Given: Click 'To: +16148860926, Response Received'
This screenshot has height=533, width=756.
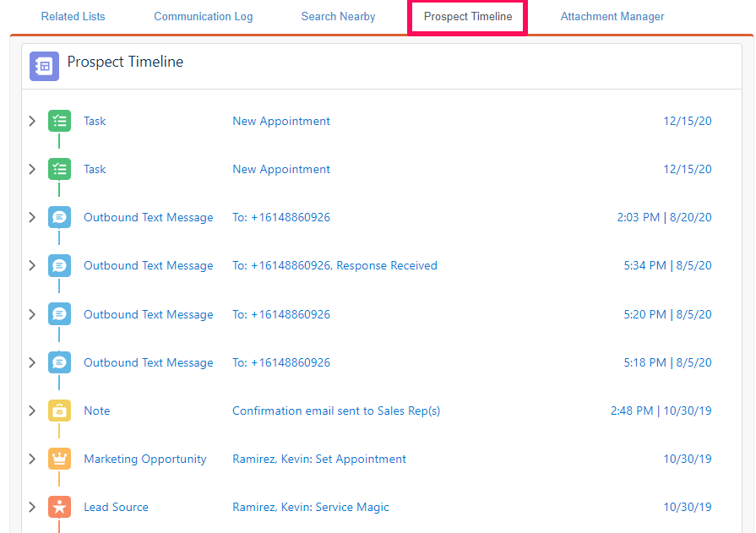Looking at the screenshot, I should [x=334, y=266].
